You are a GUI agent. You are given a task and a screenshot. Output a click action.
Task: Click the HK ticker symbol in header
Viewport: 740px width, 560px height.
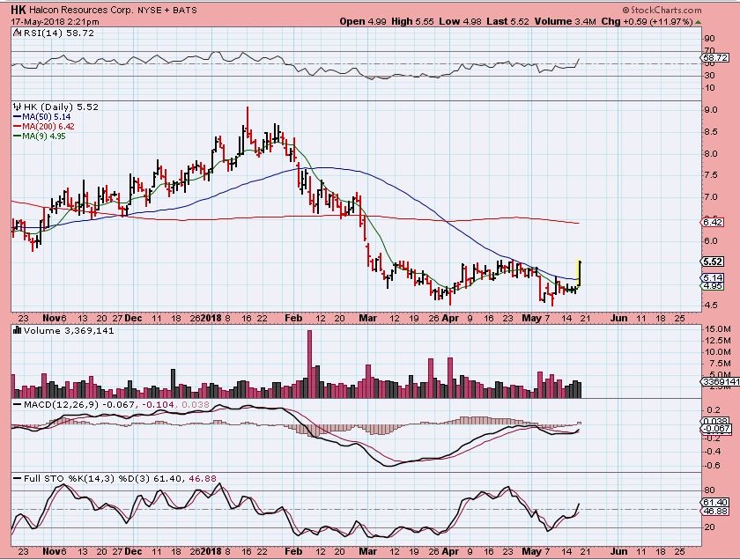[18, 10]
